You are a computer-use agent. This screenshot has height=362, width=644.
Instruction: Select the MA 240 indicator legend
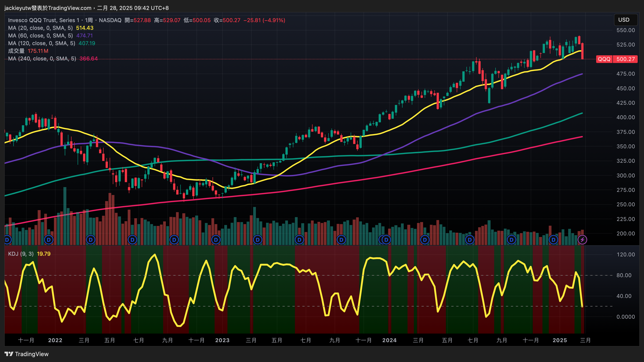(x=42, y=58)
